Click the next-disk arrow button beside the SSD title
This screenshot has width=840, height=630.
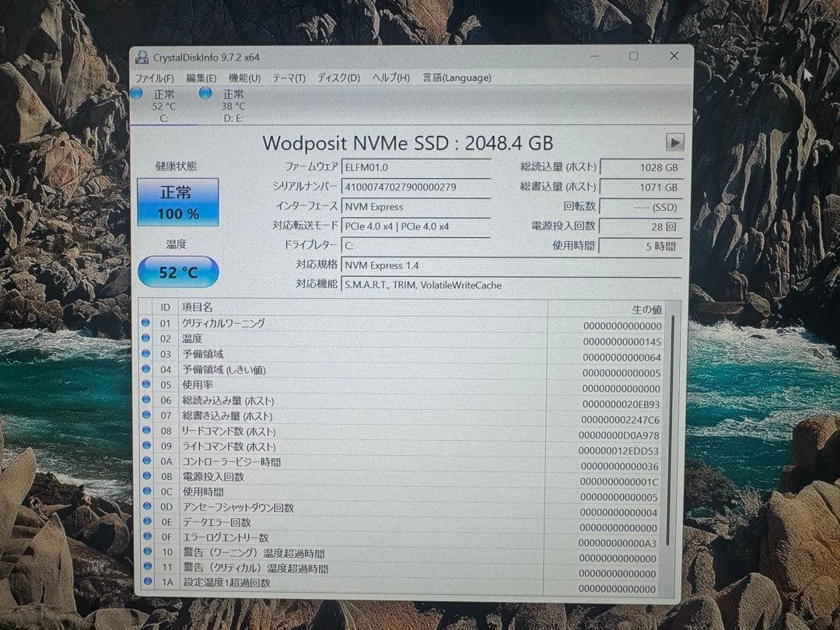tap(674, 142)
